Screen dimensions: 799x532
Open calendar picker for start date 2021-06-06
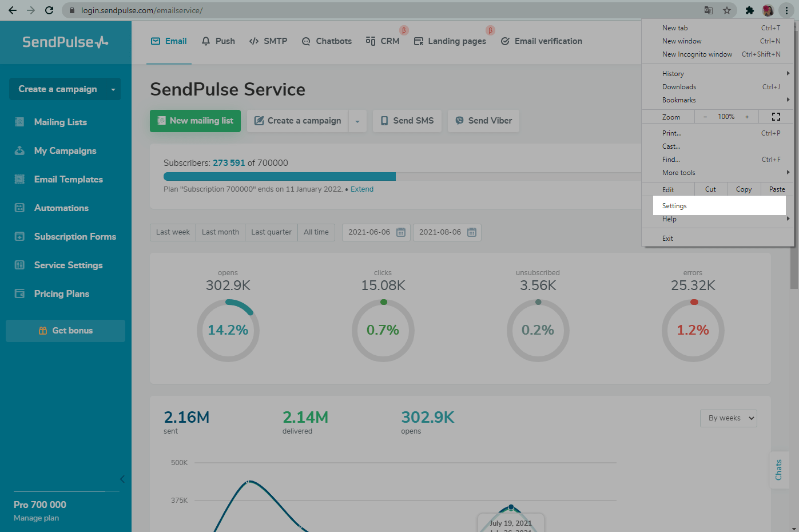[x=401, y=232]
